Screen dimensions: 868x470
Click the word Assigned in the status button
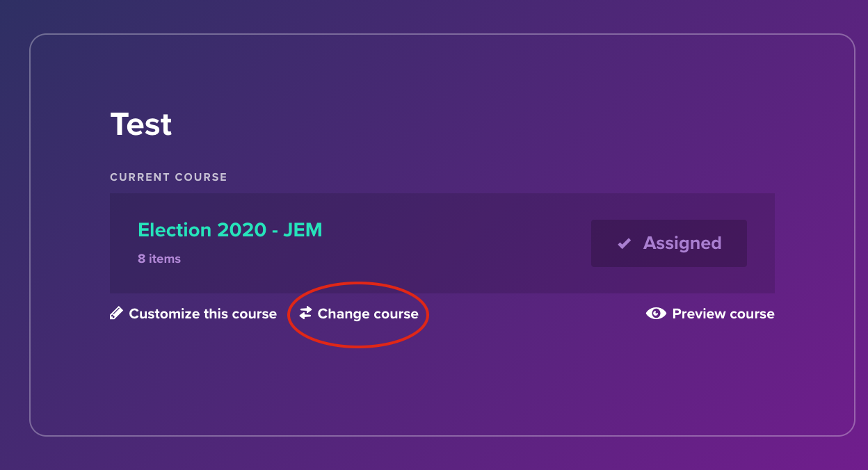point(682,243)
